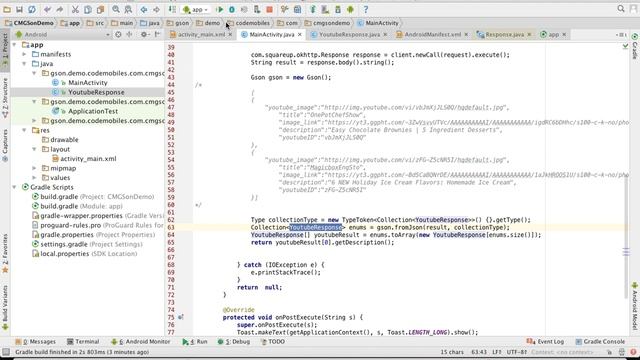Click Collapse All icon in Project panel
The height and width of the screenshot is (360, 640).
[130, 35]
